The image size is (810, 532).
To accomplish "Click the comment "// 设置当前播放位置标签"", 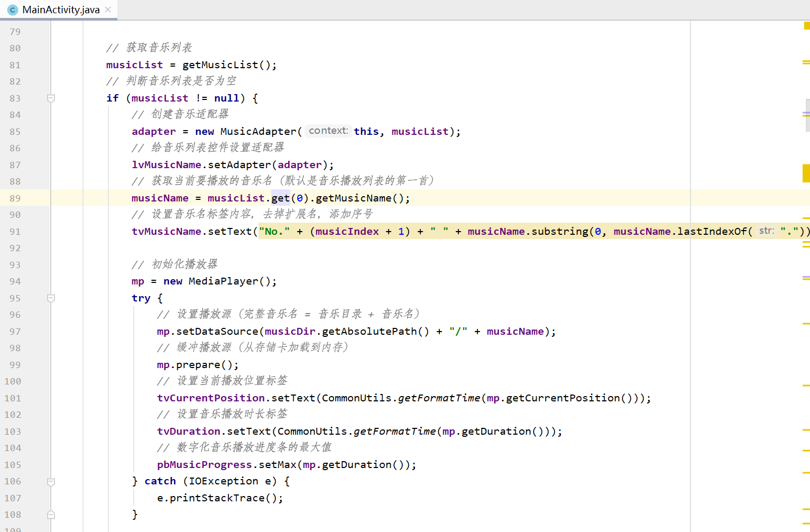I will click(x=222, y=381).
